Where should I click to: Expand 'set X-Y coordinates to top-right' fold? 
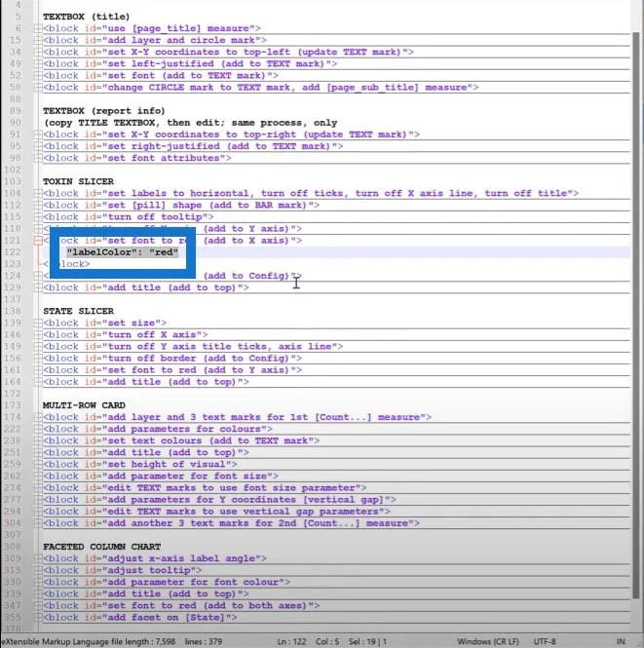click(x=38, y=134)
